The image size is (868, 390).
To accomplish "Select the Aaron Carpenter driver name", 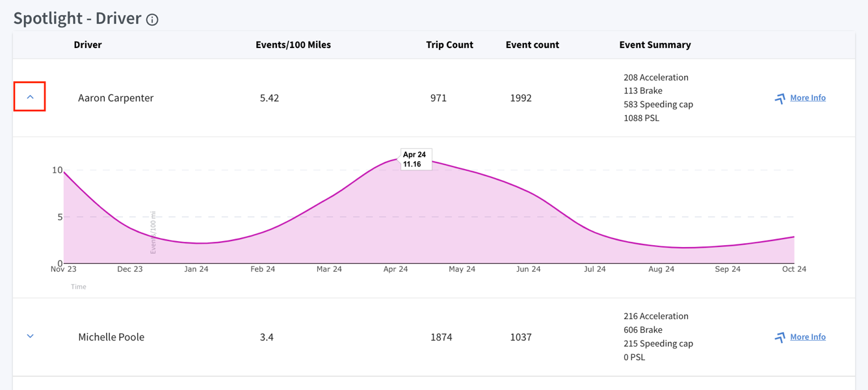I will tap(116, 97).
